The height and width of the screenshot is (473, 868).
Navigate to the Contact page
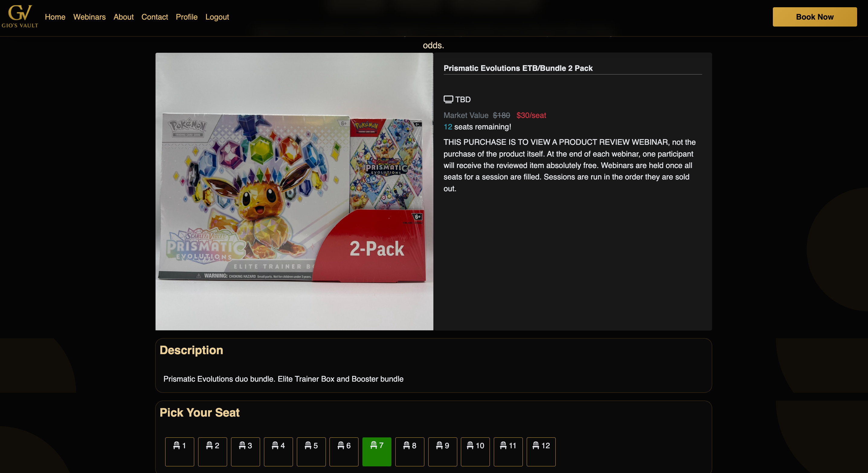point(154,17)
